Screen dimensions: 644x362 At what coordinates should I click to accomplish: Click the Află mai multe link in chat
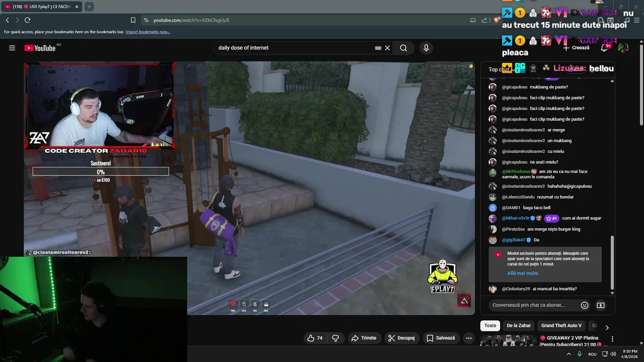pyautogui.click(x=523, y=274)
